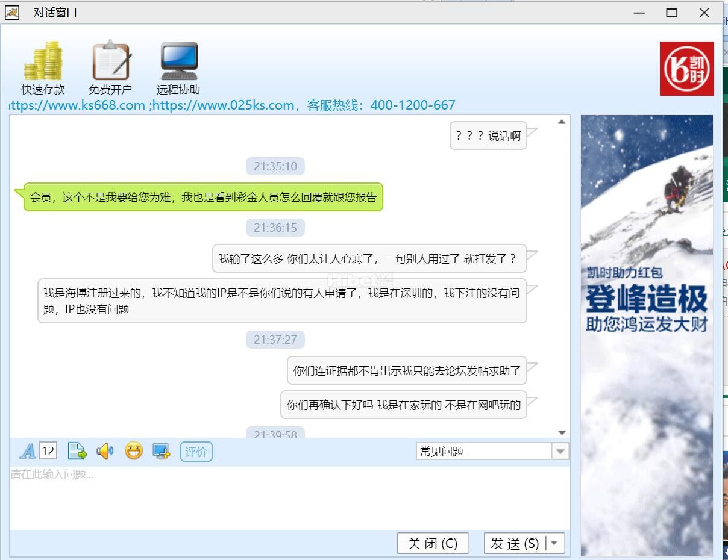Viewport: 728px width, 560px height.
Task: Click the font size 12 box
Action: (x=48, y=451)
